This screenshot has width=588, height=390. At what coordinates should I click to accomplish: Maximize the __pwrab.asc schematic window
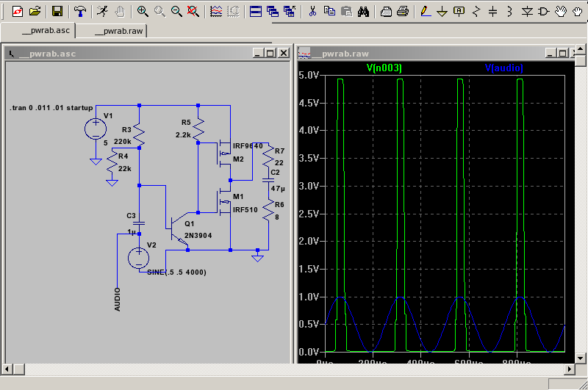coord(270,53)
